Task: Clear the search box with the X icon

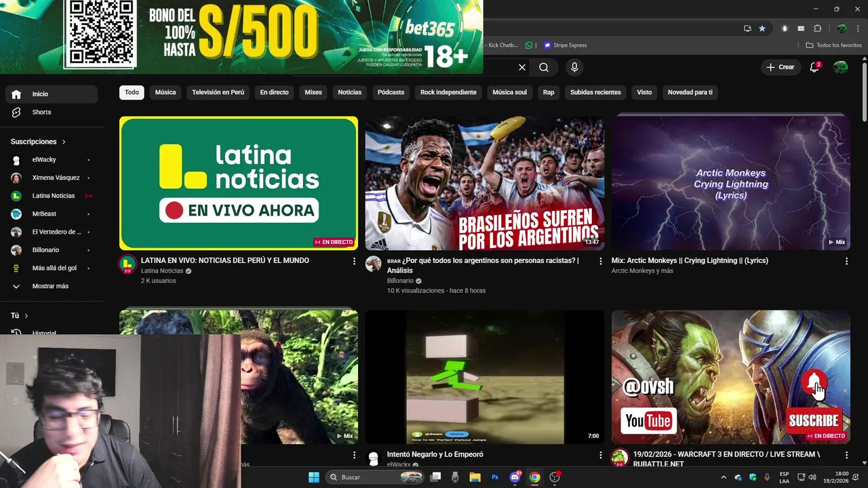Action: [522, 67]
